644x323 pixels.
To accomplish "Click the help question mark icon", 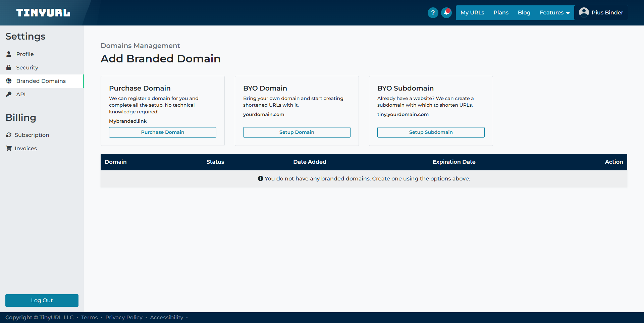I will (x=433, y=13).
